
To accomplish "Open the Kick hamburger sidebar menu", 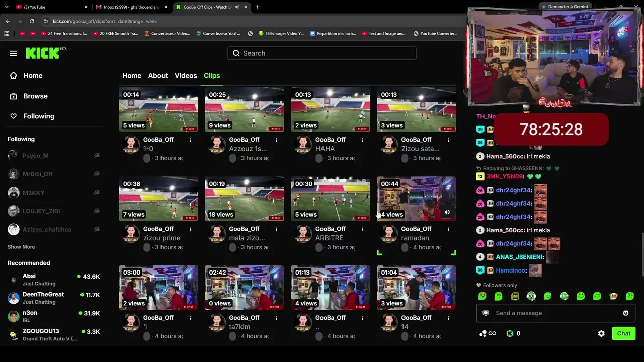I will (x=14, y=53).
